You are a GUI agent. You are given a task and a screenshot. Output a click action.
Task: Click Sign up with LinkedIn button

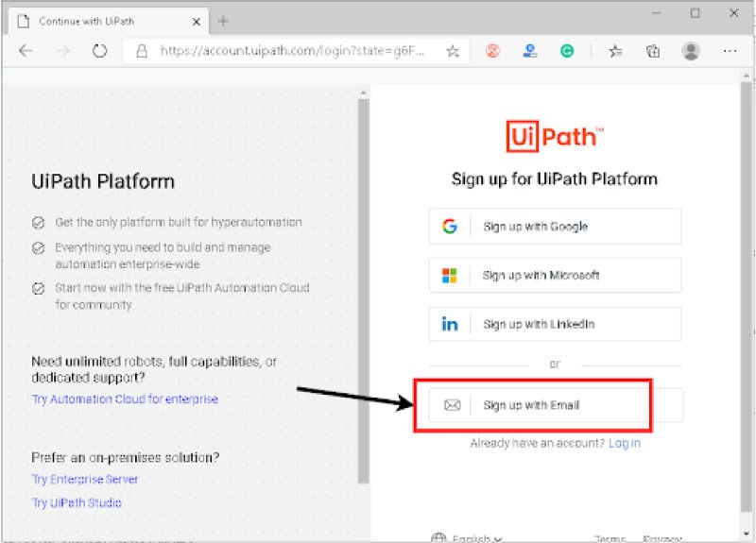(x=555, y=324)
